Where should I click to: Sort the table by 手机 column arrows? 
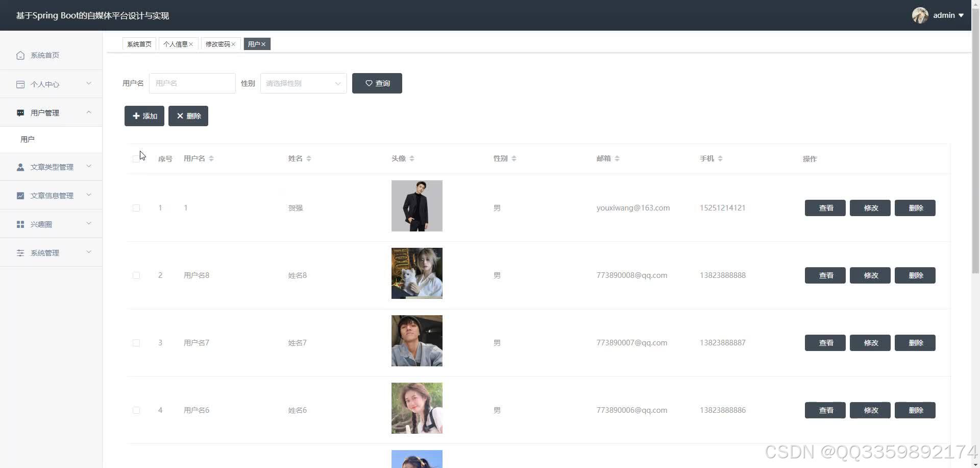coord(720,158)
